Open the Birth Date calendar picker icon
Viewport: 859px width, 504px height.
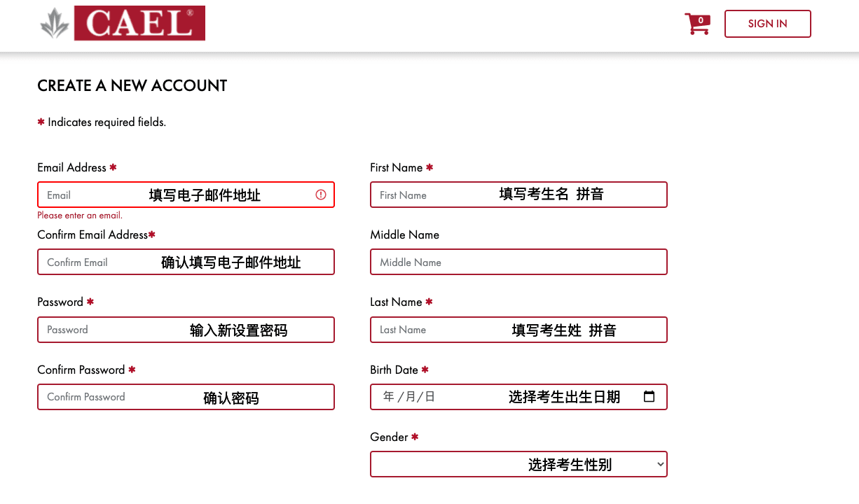649,396
